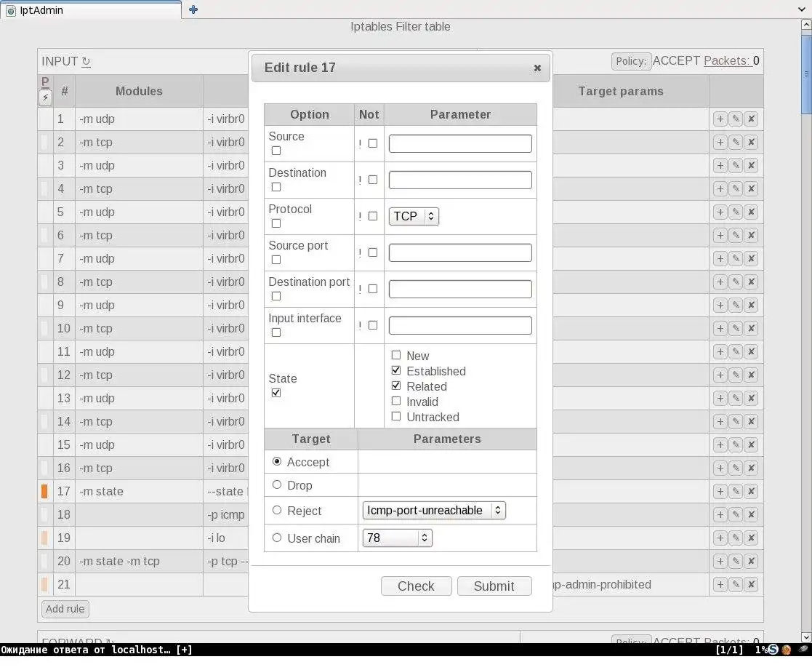
Task: Delete rule 21 with X icon
Action: [751, 584]
